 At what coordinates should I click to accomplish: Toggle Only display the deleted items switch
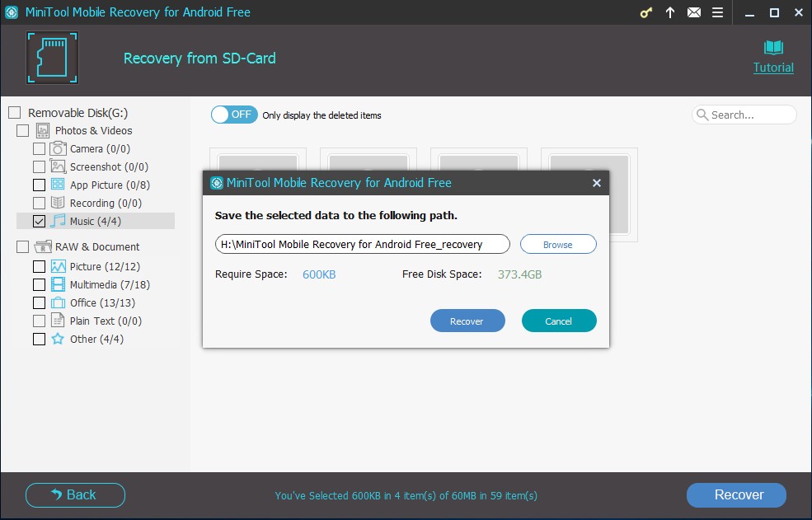click(234, 115)
